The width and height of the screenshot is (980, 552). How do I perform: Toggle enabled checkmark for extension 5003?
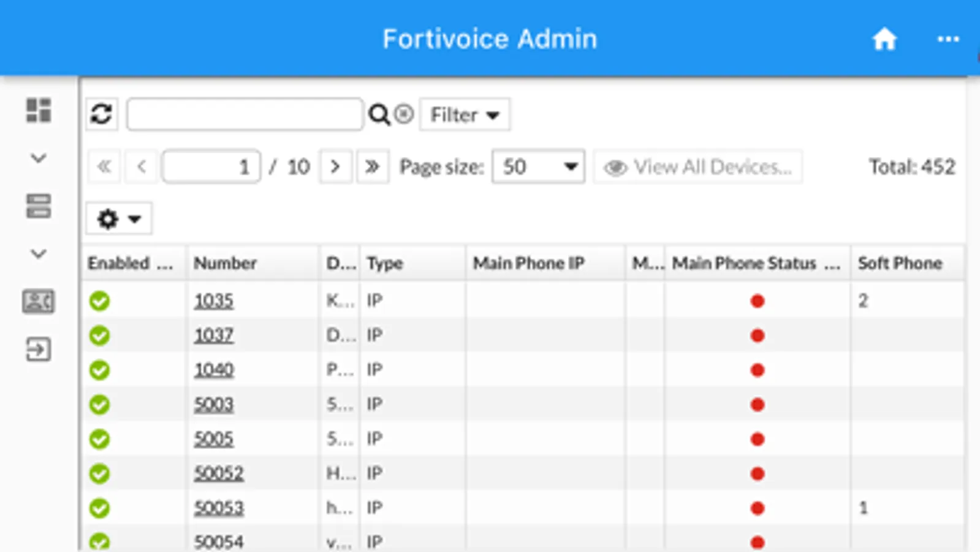(99, 405)
